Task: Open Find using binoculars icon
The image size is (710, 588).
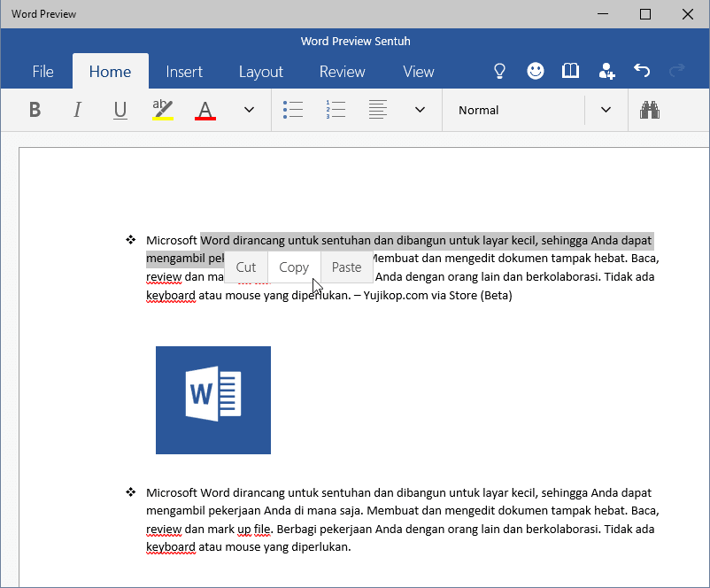Action: 649,110
